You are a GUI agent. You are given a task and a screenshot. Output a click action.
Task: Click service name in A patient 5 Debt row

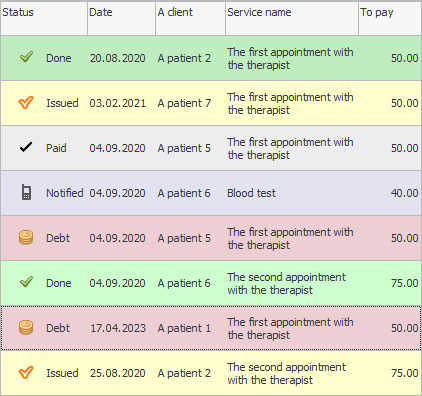point(290,238)
